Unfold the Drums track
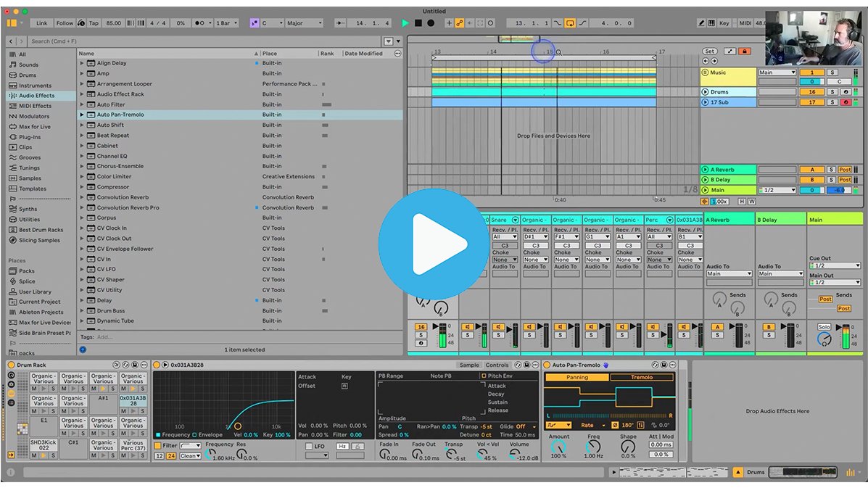 pos(706,92)
